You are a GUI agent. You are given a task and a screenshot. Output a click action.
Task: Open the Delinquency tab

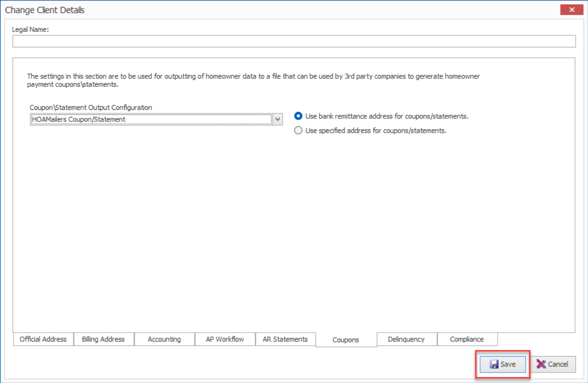click(x=407, y=339)
